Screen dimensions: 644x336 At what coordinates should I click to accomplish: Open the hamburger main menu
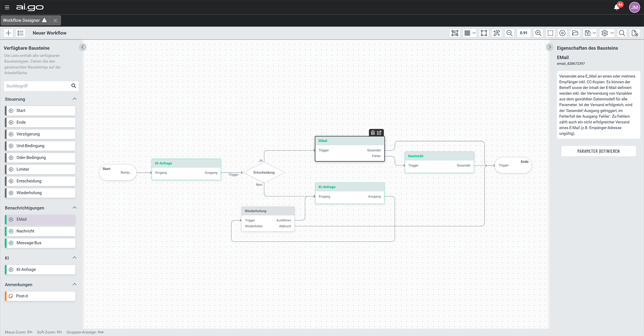tap(7, 7)
